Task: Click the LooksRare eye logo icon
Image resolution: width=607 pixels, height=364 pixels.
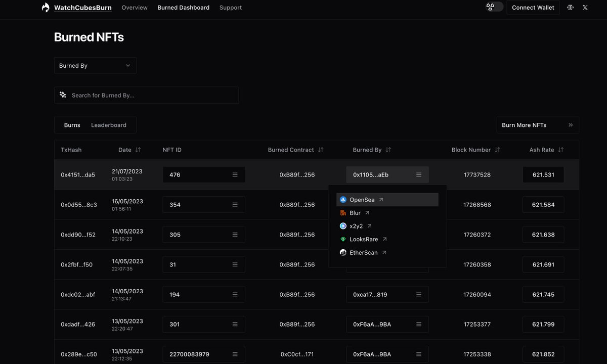Action: click(x=343, y=239)
